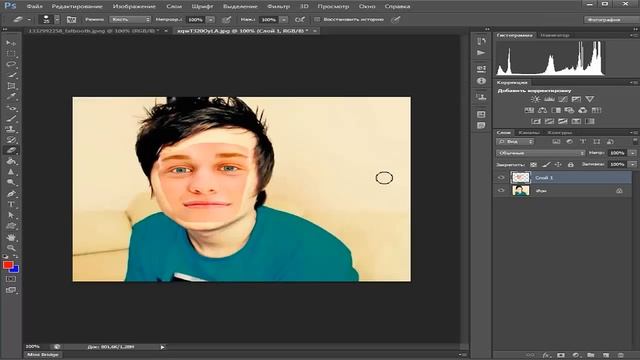Screen dimensions: 640x360
Task: Select the Zoom tool
Action: [x=11, y=247]
